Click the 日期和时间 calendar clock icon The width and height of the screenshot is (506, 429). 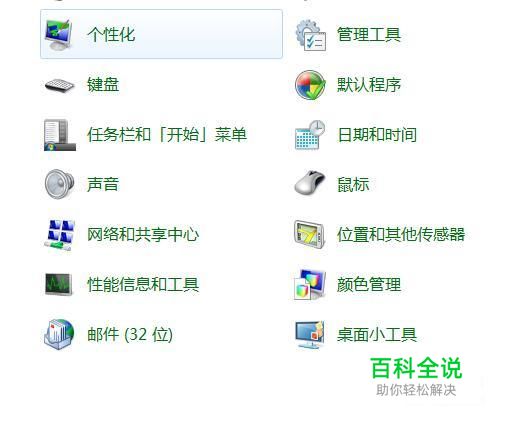(310, 135)
